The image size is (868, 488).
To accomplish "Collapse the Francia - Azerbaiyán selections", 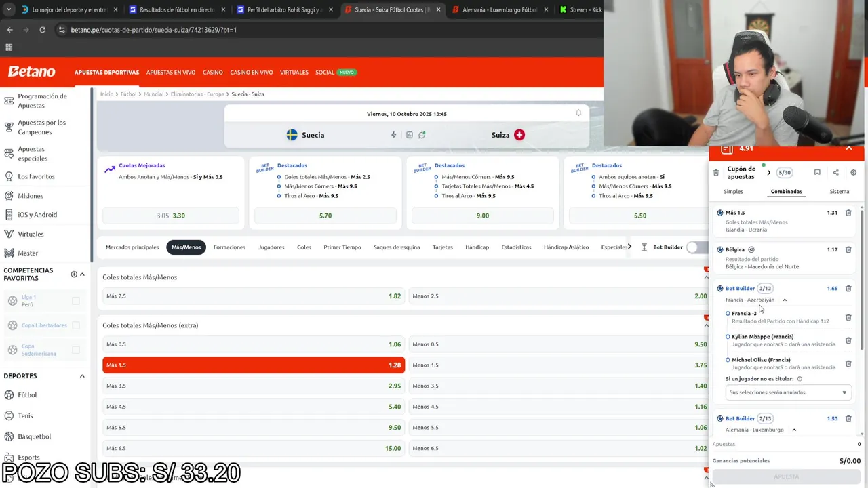I will (x=785, y=300).
